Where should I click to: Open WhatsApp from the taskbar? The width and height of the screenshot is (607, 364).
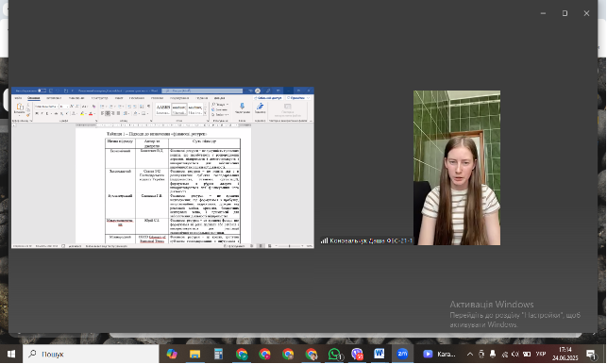tap(334, 354)
